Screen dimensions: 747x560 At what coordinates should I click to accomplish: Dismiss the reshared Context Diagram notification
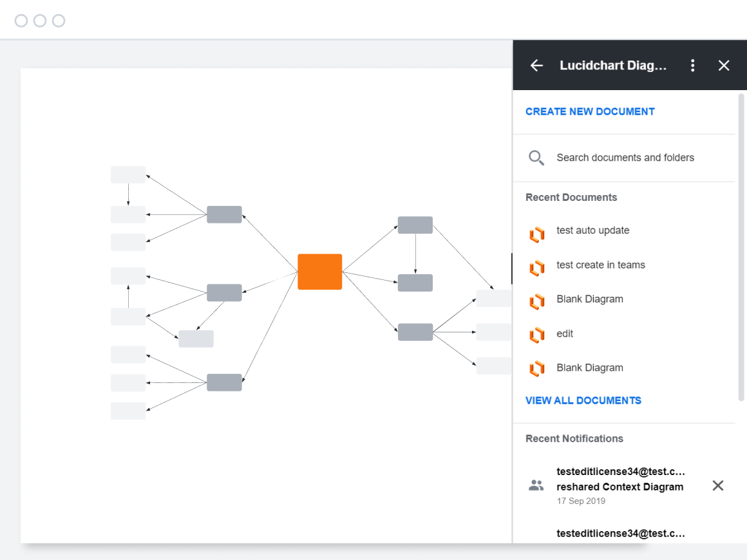pos(718,485)
